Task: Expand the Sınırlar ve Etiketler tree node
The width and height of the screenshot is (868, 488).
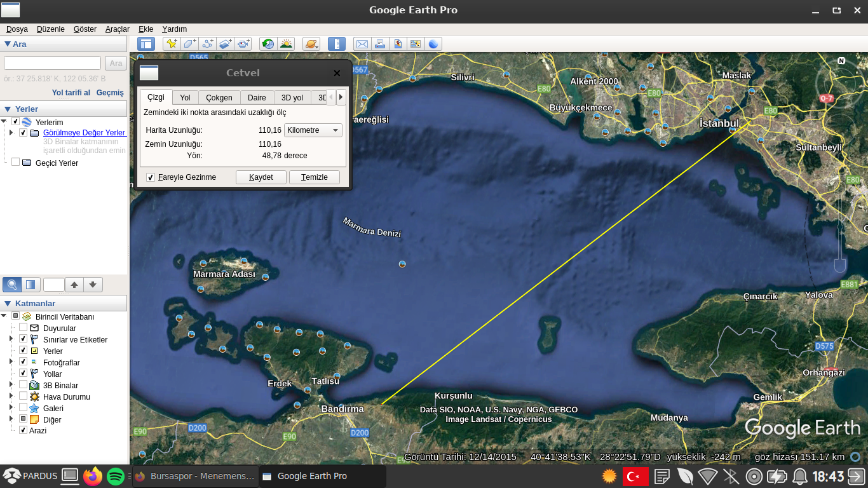Action: click(x=11, y=339)
